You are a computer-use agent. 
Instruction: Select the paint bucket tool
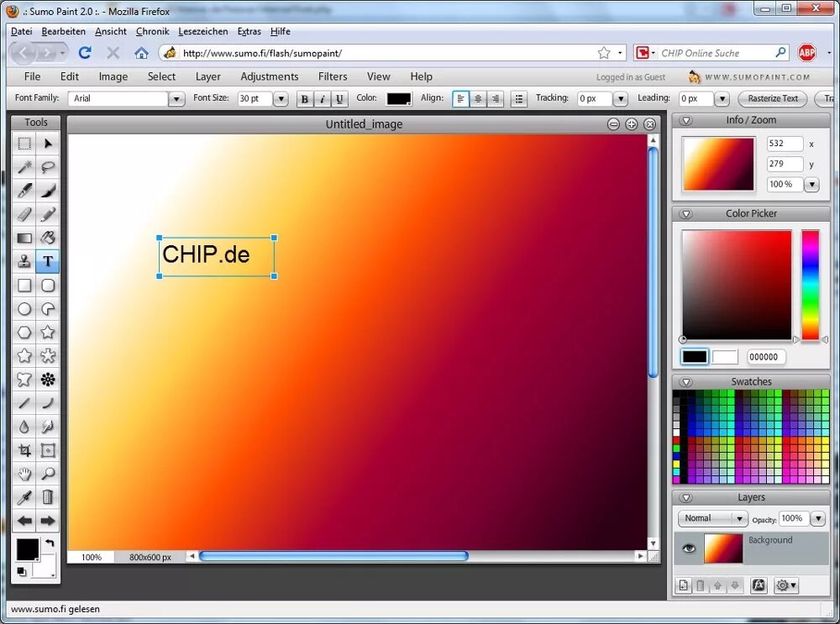[48, 238]
